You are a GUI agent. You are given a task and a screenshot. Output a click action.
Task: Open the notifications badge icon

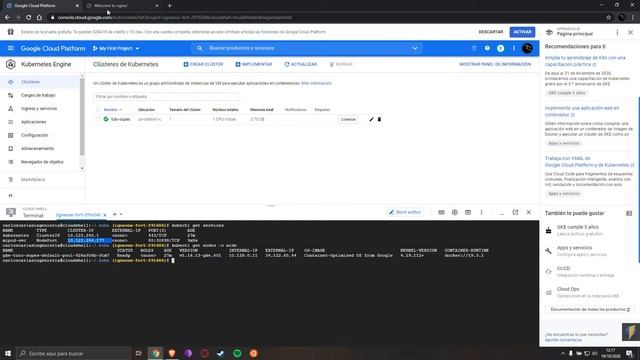(500, 48)
